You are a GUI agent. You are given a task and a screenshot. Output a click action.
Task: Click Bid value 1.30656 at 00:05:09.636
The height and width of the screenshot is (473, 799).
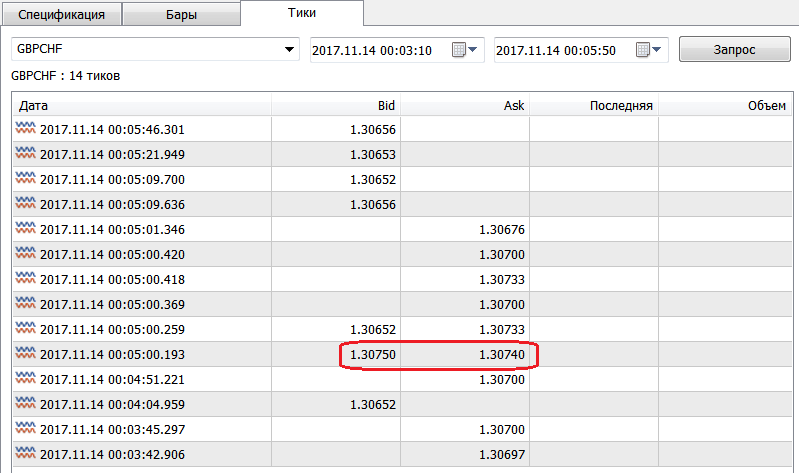pyautogui.click(x=372, y=204)
